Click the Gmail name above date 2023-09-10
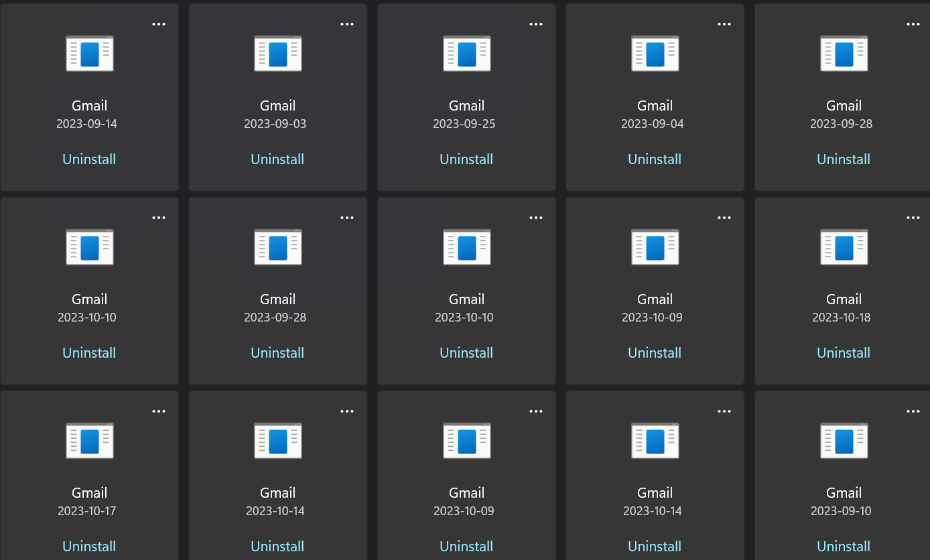This screenshot has width=930, height=560. click(x=844, y=493)
